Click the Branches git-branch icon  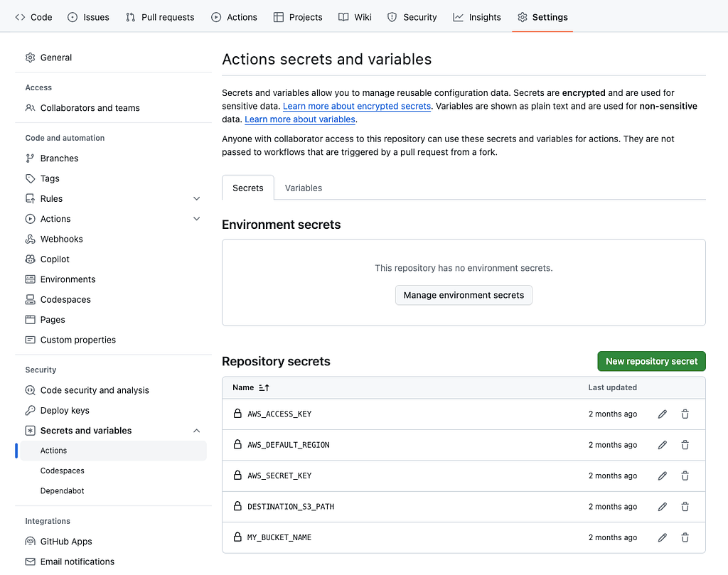coord(30,158)
